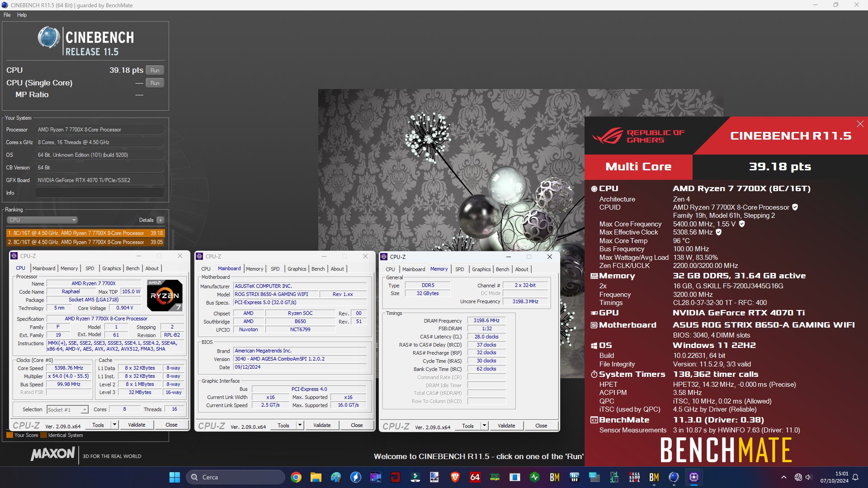Open the notification bell in tray
868x488 pixels.
855,477
